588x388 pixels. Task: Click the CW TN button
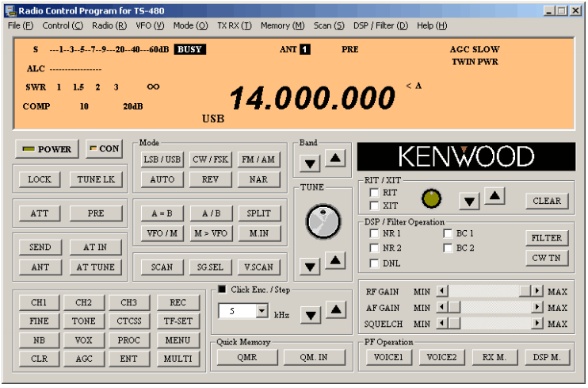[x=547, y=258]
